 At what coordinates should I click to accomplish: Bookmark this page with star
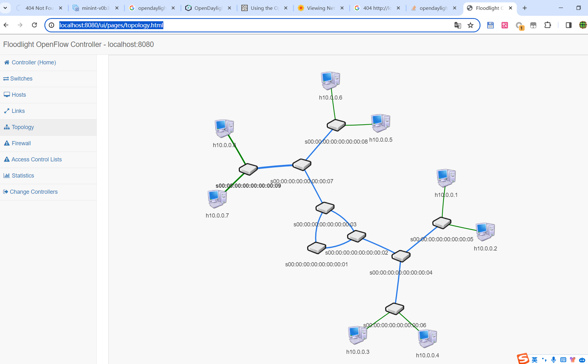tap(471, 25)
